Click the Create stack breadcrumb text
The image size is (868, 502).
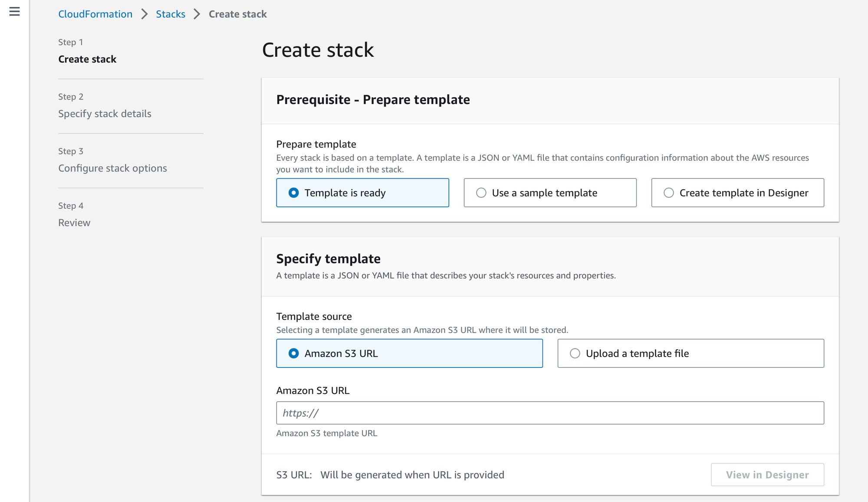click(237, 14)
